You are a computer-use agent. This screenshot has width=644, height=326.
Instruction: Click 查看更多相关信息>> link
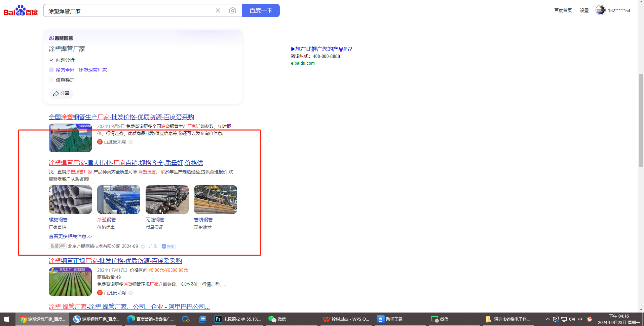pyautogui.click(x=70, y=236)
